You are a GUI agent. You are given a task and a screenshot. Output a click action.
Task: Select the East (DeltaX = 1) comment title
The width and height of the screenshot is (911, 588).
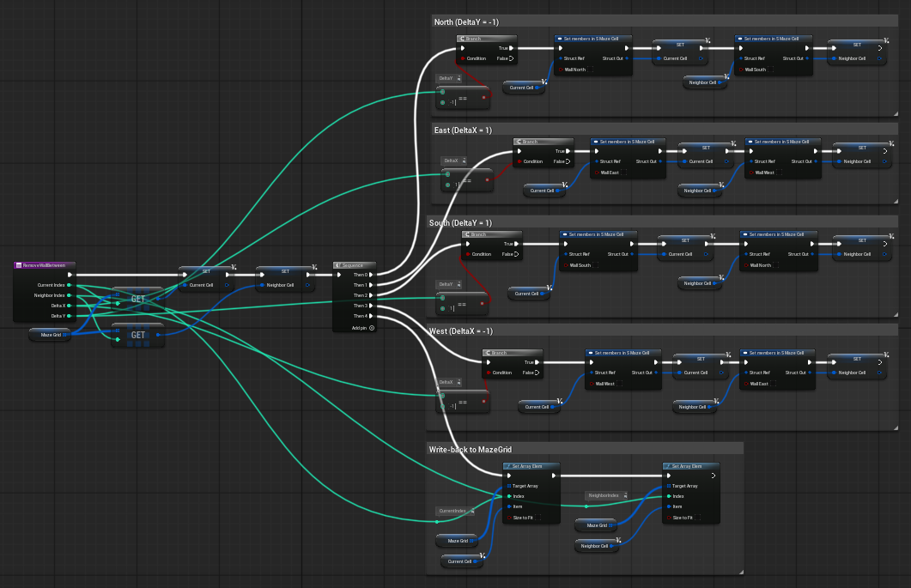463,130
